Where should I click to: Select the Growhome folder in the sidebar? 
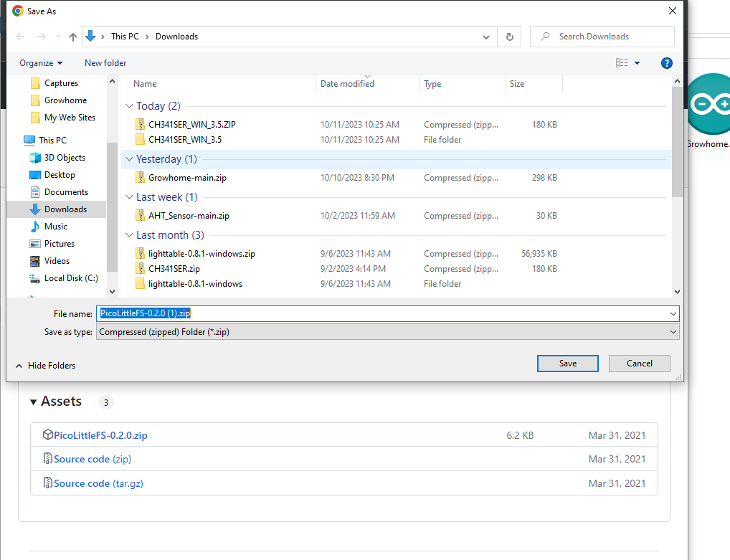(x=59, y=100)
